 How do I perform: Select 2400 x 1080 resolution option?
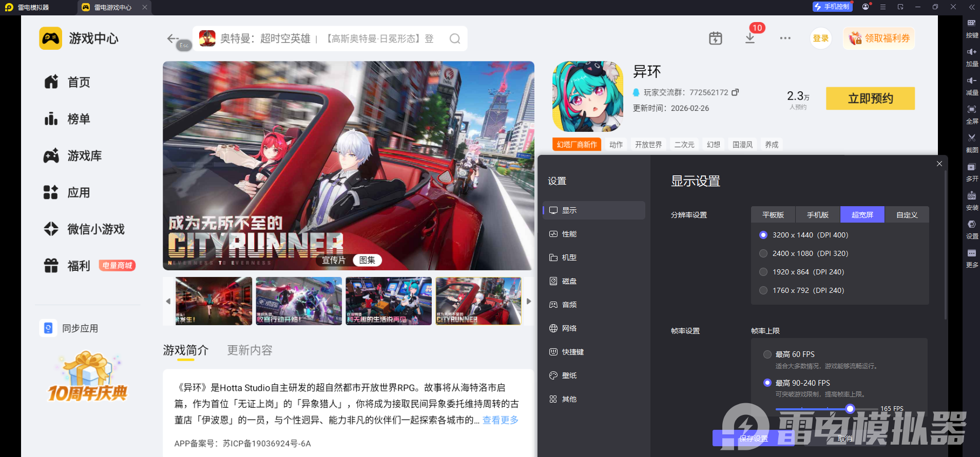[763, 253]
